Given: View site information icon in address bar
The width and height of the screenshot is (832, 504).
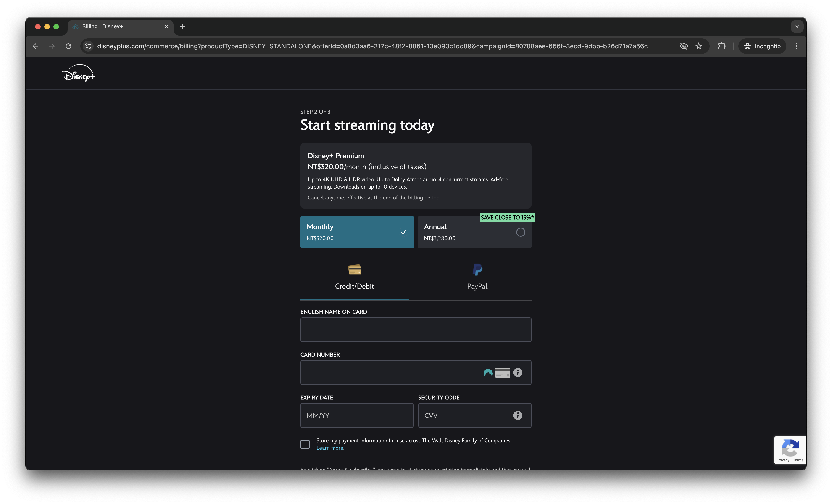Looking at the screenshot, I should click(88, 46).
